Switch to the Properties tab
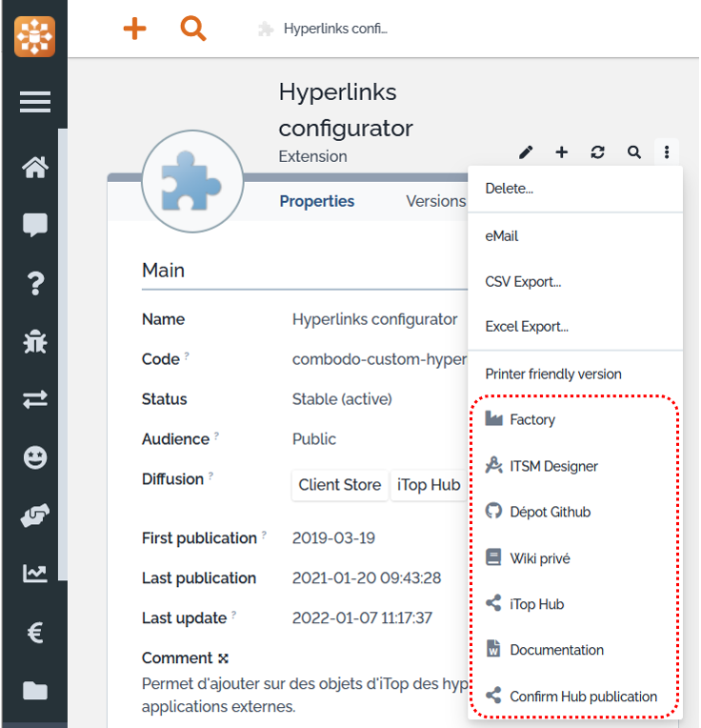The height and width of the screenshot is (728, 701). coord(317,201)
